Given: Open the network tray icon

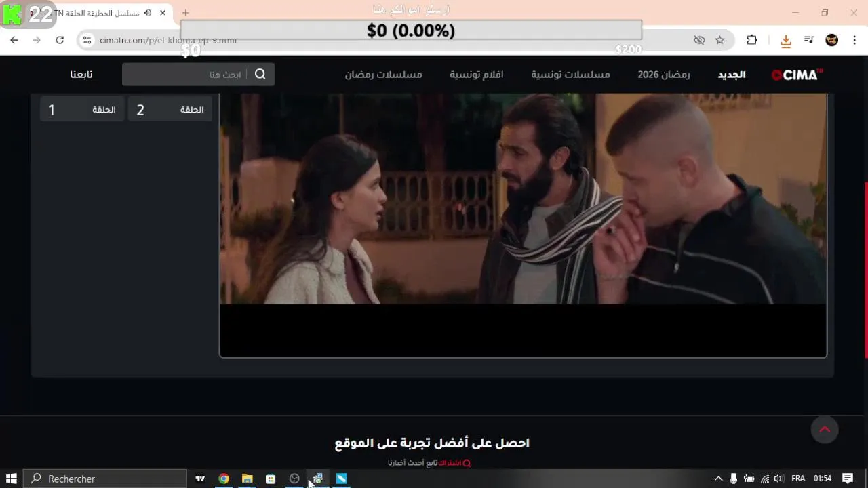Looking at the screenshot, I should [x=765, y=479].
